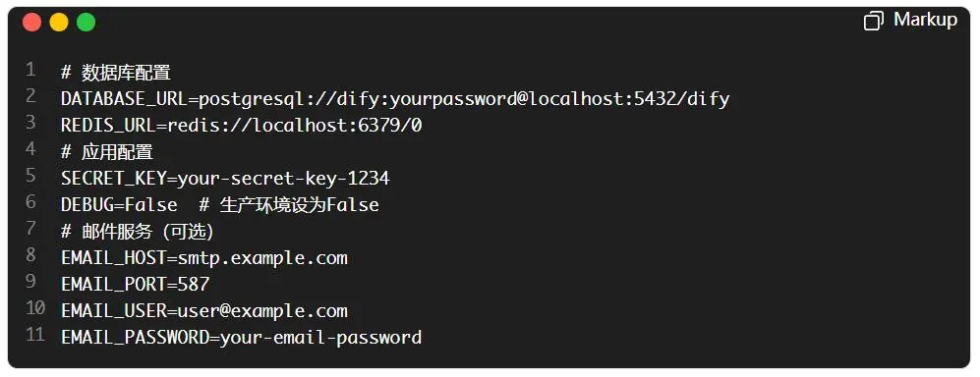
Task: Click the EMAIL_USER=user@example.com line
Action: pyautogui.click(x=203, y=311)
